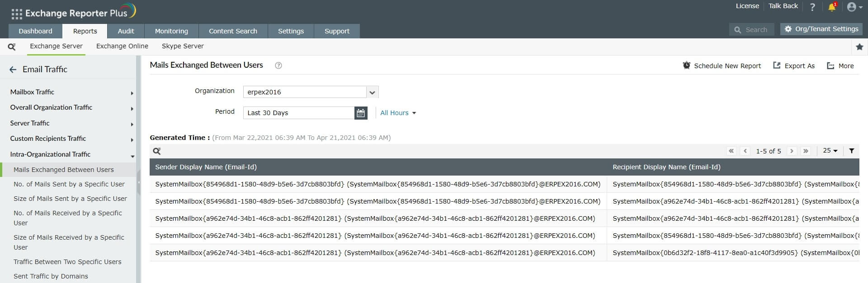
Task: Open the user account avatar menu
Action: point(854,7)
